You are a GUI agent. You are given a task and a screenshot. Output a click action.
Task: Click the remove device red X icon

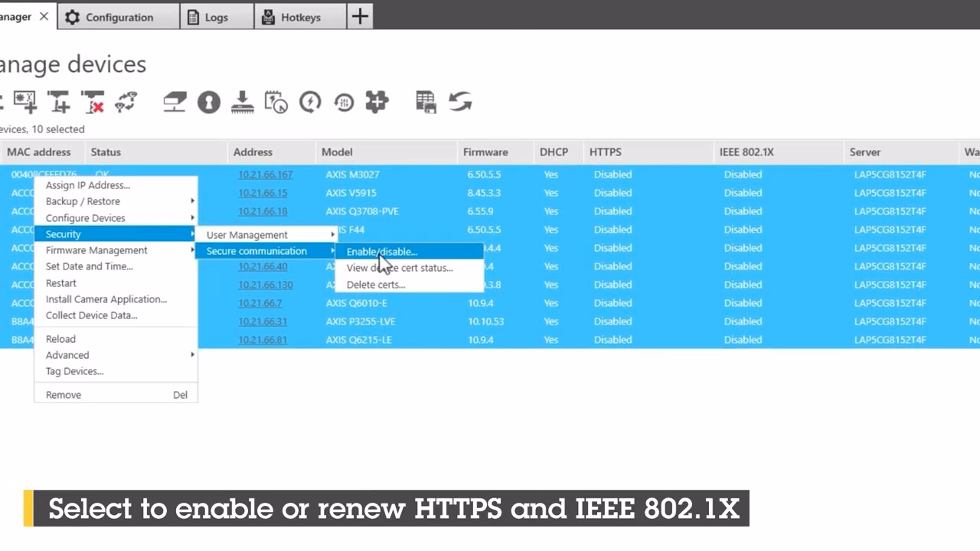93,102
